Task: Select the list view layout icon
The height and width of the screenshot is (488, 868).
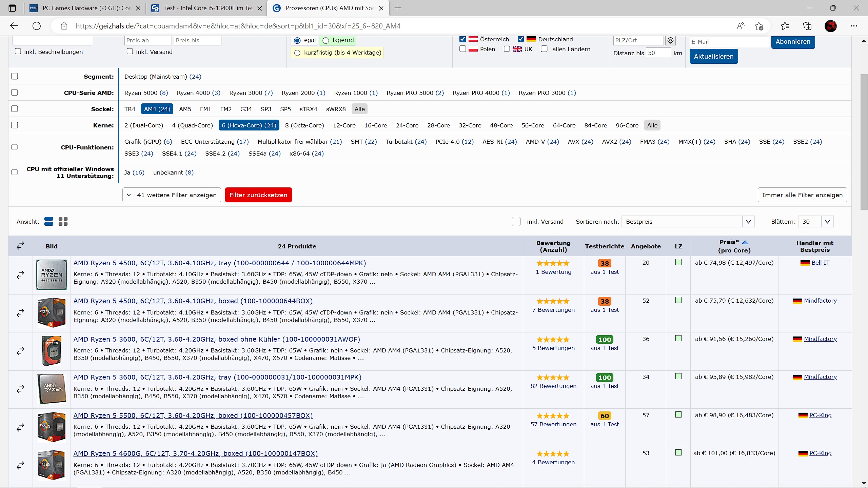Action: pyautogui.click(x=49, y=221)
